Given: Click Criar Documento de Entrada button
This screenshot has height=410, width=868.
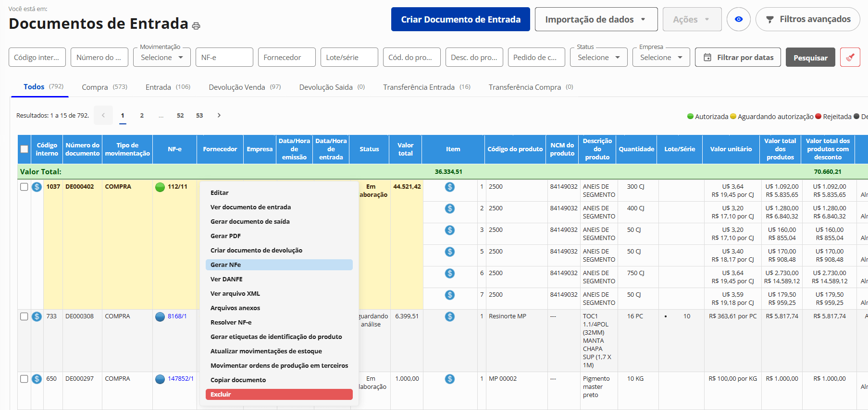Looking at the screenshot, I should click(x=460, y=19).
